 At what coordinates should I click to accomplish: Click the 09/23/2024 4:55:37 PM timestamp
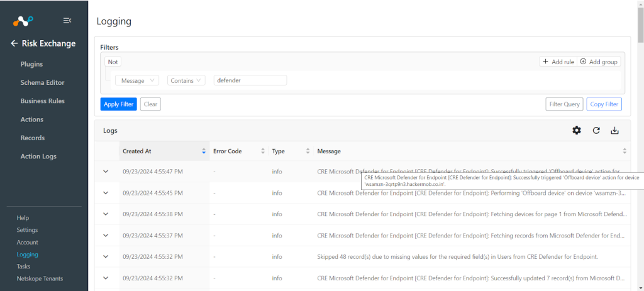(x=153, y=236)
